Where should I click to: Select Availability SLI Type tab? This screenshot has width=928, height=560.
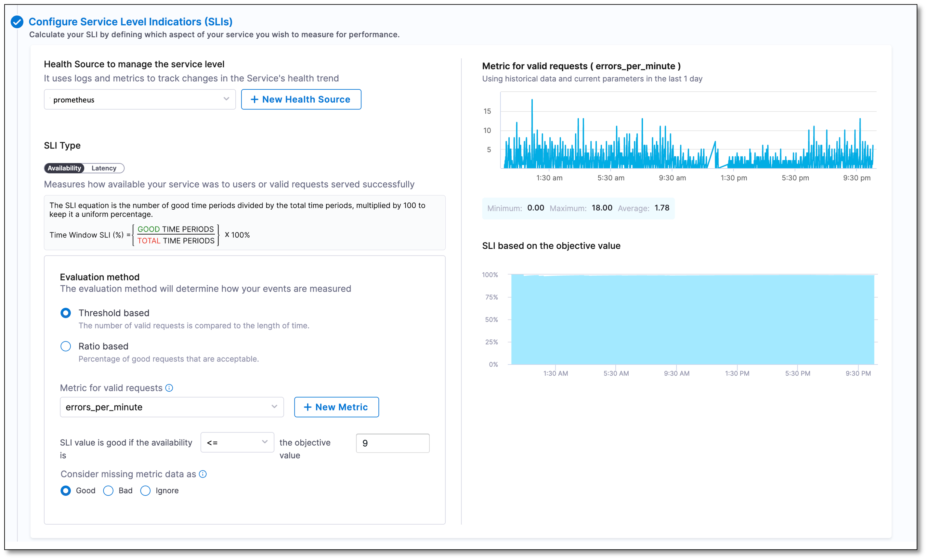[64, 168]
